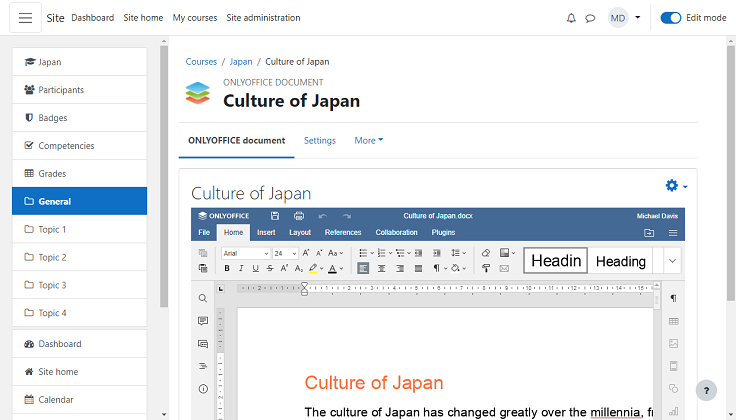
Task: Follow the Courses breadcrumb link
Action: pyautogui.click(x=201, y=62)
